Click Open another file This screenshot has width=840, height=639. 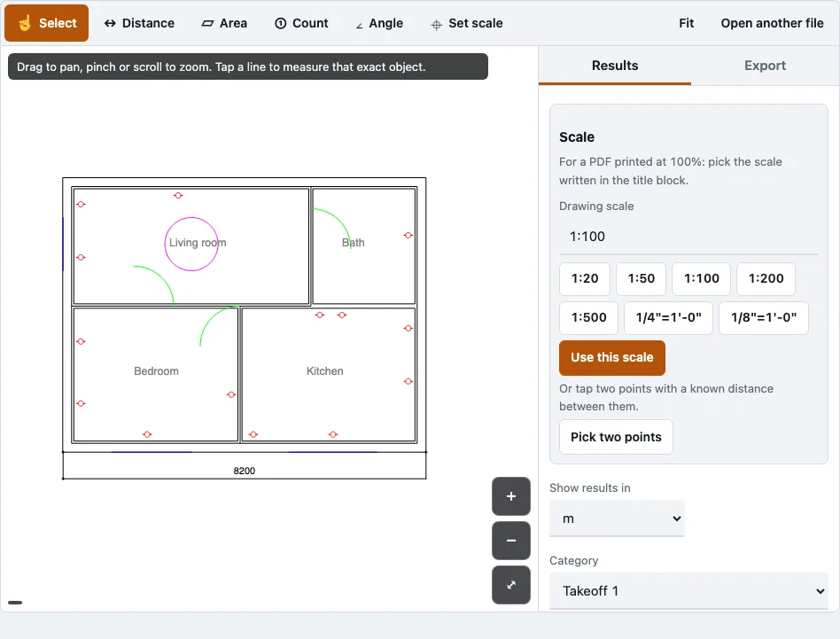pos(772,23)
